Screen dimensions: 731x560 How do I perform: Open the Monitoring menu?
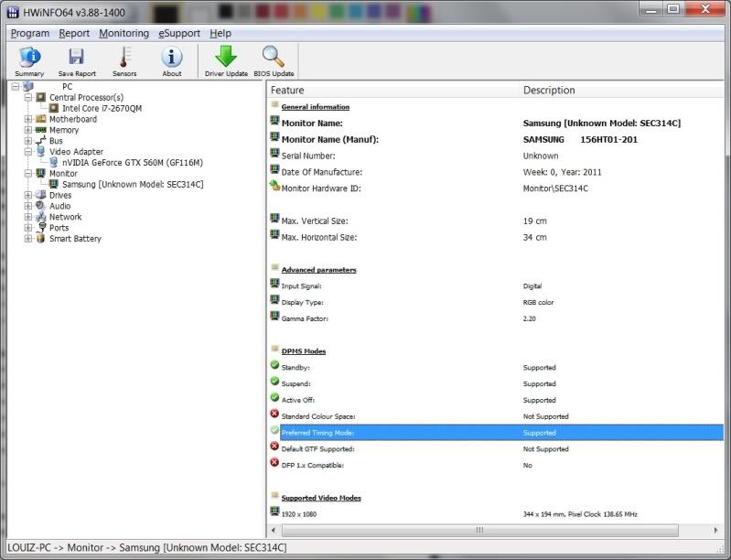tap(124, 33)
